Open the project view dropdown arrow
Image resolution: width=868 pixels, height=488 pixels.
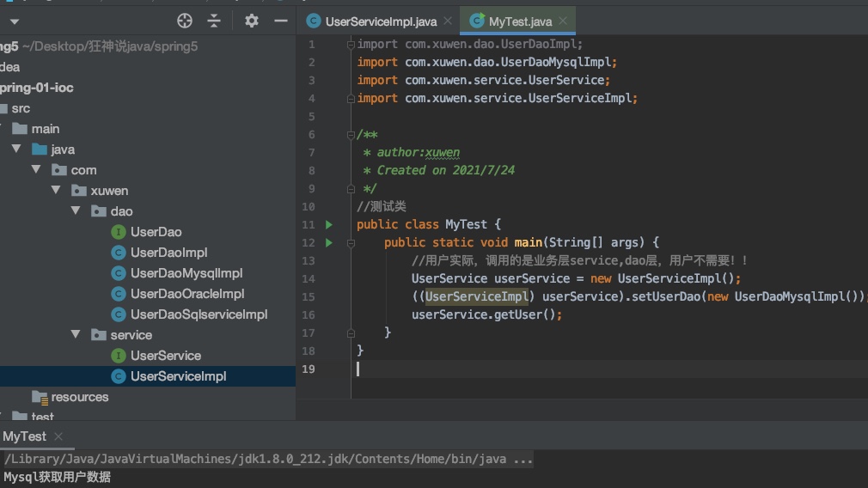15,21
